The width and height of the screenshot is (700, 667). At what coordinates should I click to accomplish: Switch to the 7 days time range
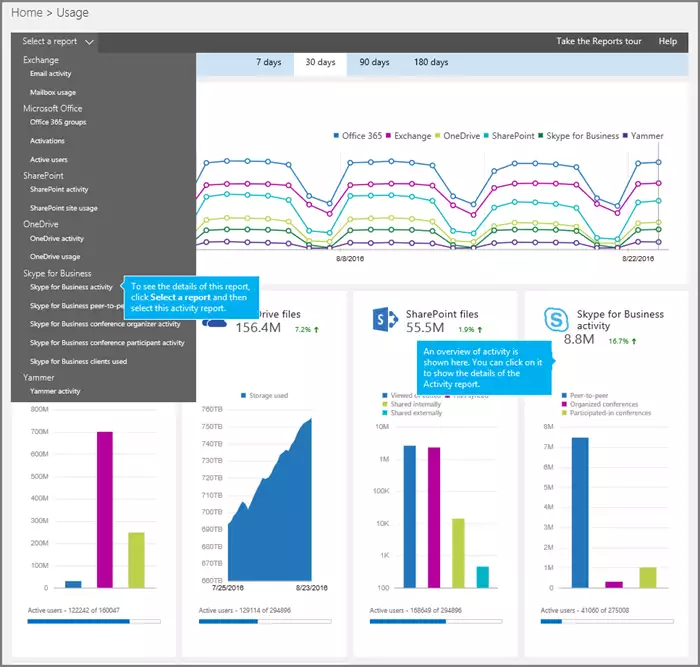click(268, 62)
